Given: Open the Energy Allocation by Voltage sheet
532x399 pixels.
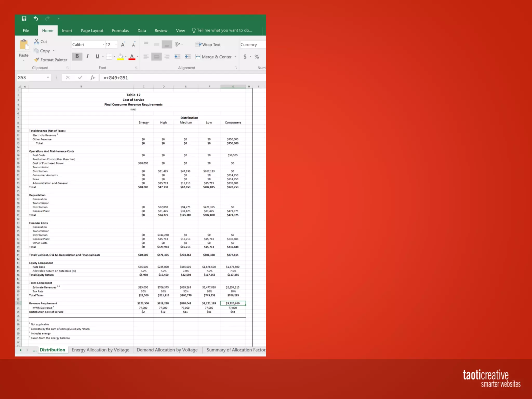Looking at the screenshot, I should 101,350.
